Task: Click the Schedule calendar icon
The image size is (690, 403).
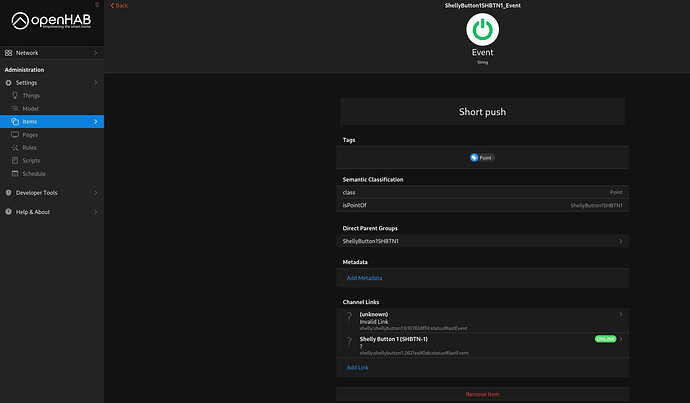Action: (x=15, y=173)
